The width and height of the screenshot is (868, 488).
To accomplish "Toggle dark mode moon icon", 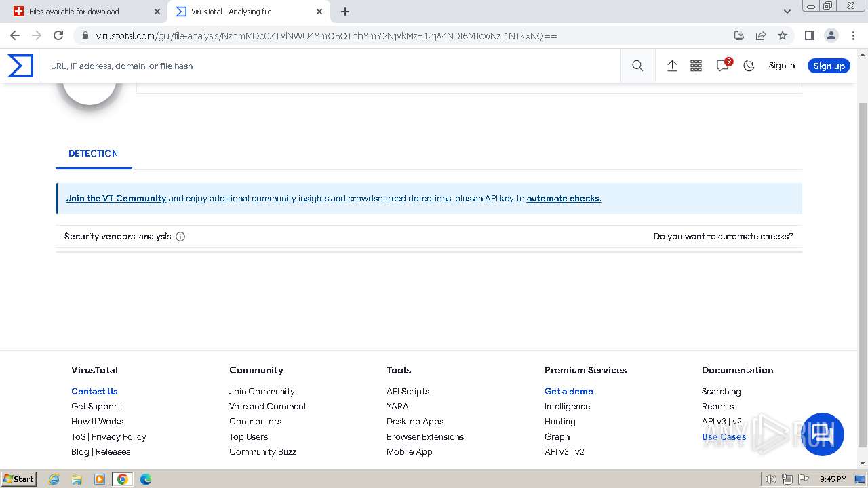I will click(749, 66).
